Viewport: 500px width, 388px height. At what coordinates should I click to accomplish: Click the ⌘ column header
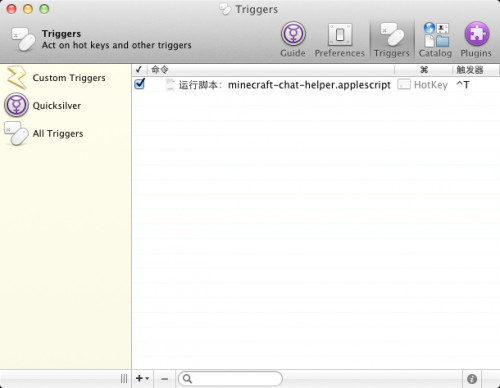point(424,70)
